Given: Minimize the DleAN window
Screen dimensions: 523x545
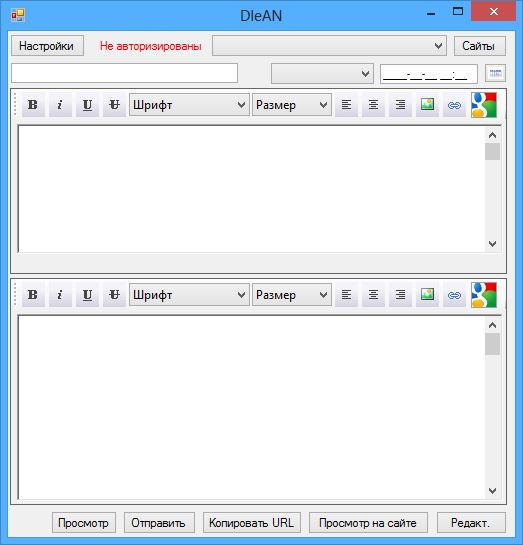Looking at the screenshot, I should pyautogui.click(x=431, y=13).
